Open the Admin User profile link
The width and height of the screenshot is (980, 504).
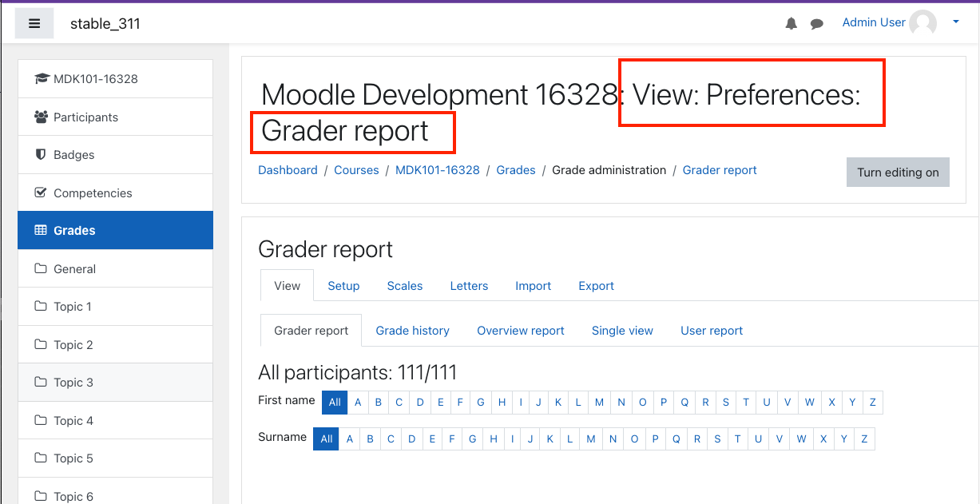coord(874,22)
